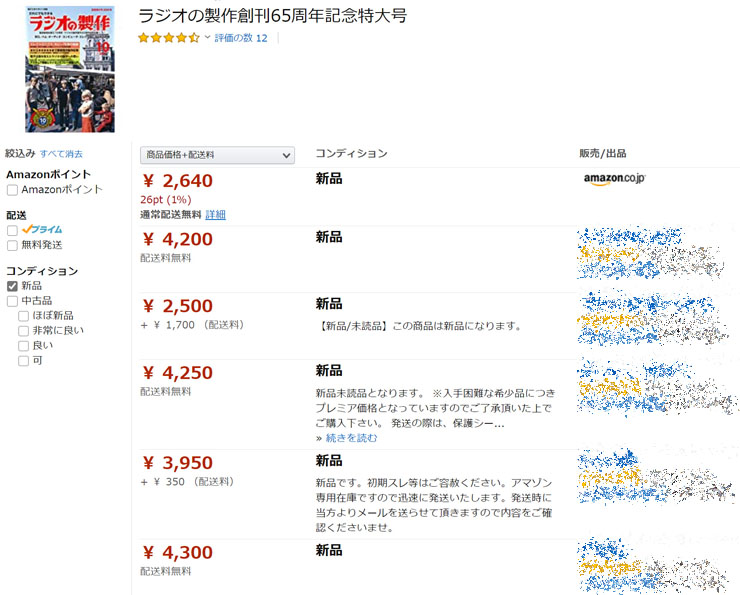Open the 評価の数 12 reviews link
740x595 pixels.
(241, 38)
